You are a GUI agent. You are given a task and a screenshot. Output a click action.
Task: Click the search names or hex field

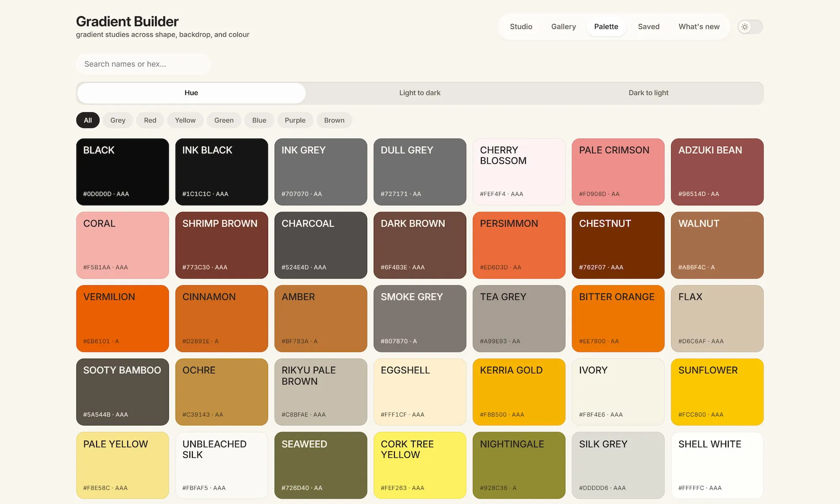[143, 64]
